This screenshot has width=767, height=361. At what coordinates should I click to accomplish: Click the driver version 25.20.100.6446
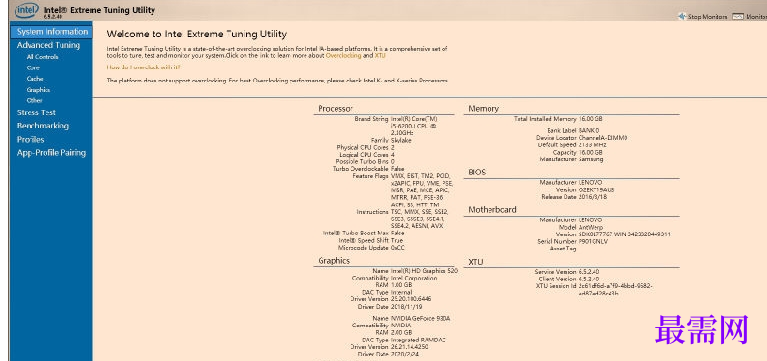411,298
